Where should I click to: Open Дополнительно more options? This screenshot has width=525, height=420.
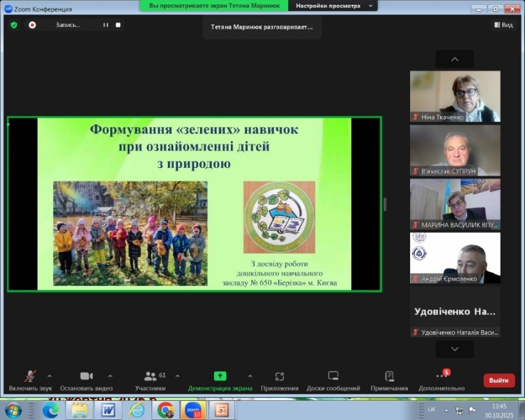point(441,377)
